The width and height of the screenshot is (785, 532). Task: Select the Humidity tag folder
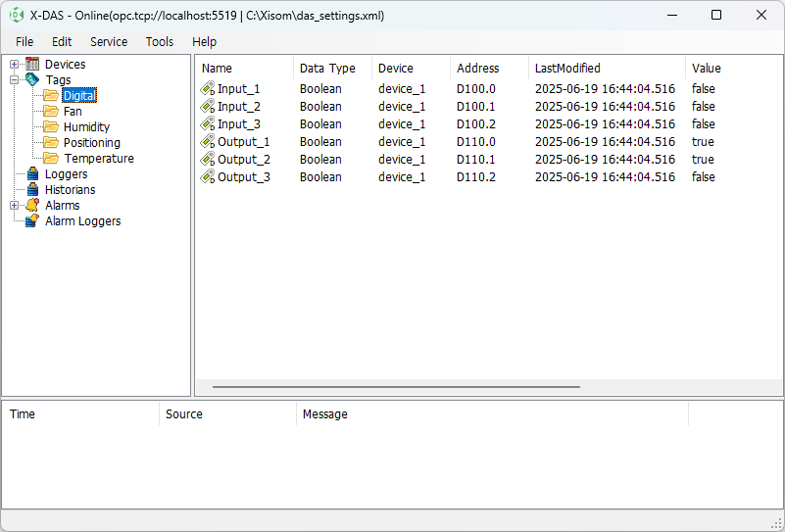(x=86, y=127)
